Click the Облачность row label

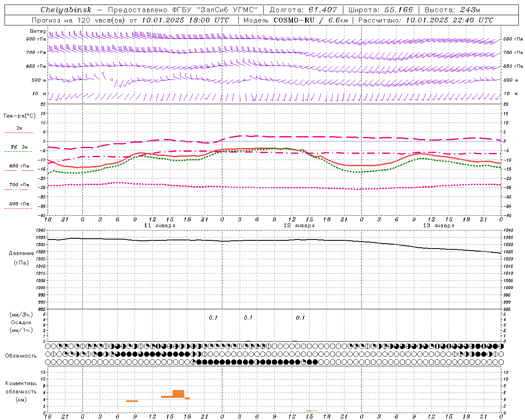(x=21, y=356)
